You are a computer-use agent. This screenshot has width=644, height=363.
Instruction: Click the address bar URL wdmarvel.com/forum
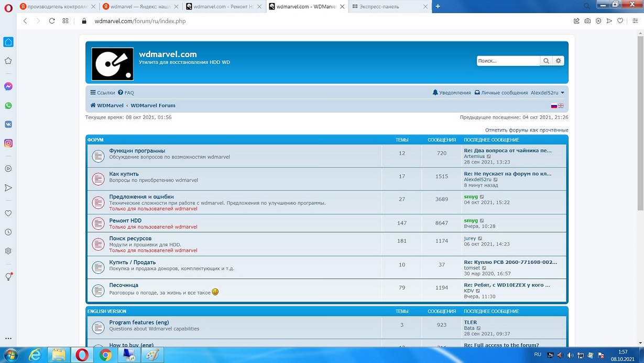(140, 21)
